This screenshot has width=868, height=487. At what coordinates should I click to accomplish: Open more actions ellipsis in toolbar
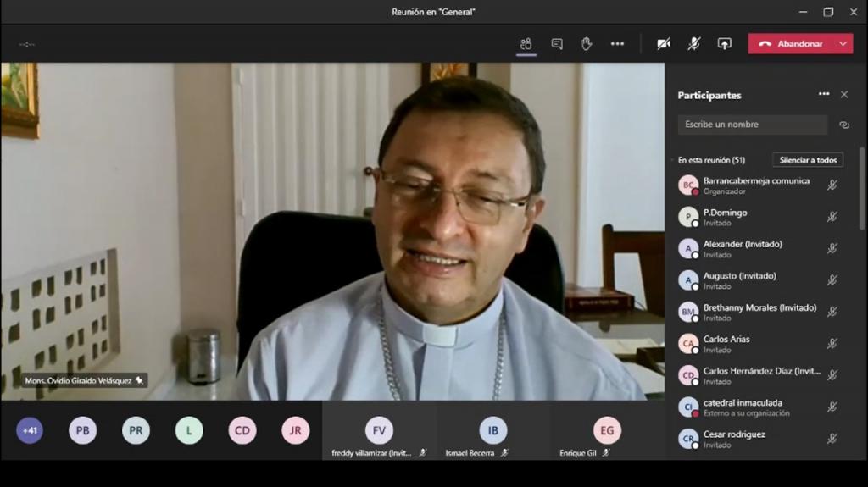[x=617, y=44]
